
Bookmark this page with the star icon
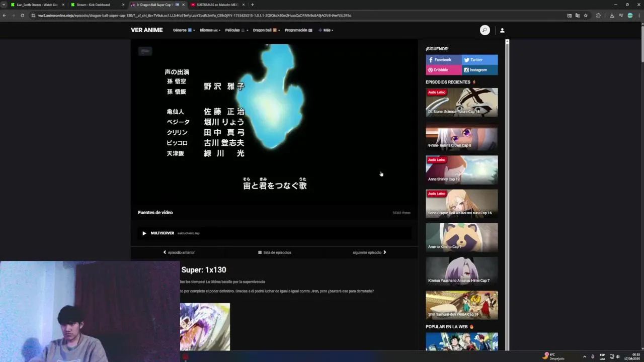click(586, 16)
